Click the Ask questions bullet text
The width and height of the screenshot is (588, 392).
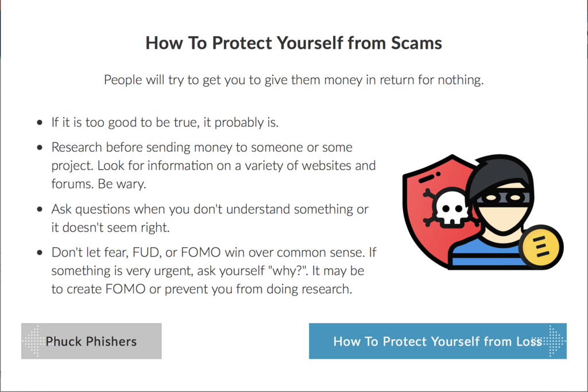click(210, 218)
